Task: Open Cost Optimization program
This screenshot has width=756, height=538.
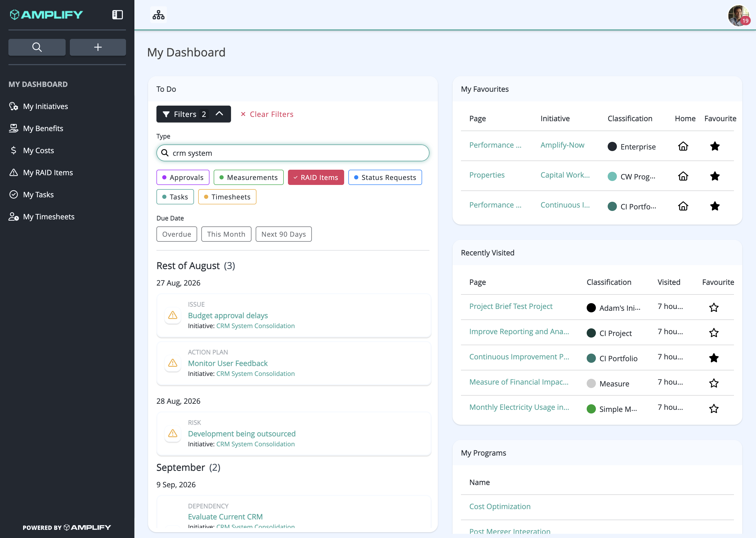Action: click(x=500, y=506)
